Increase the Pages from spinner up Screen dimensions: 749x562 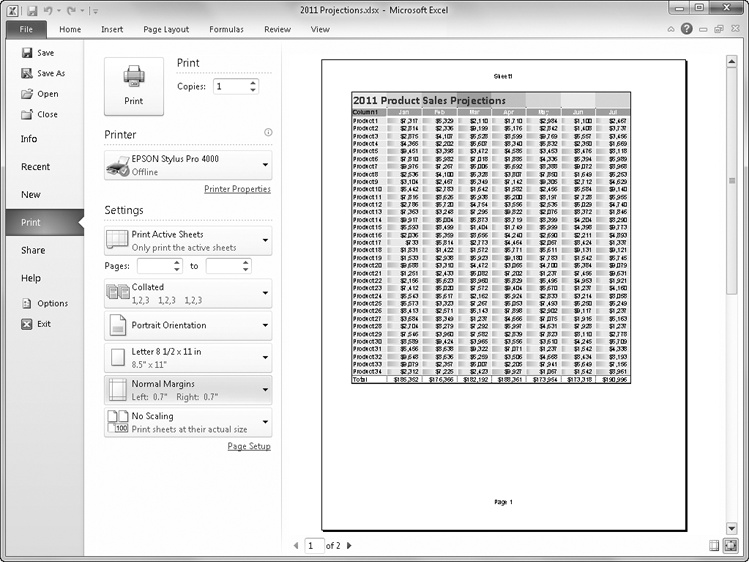(x=177, y=263)
